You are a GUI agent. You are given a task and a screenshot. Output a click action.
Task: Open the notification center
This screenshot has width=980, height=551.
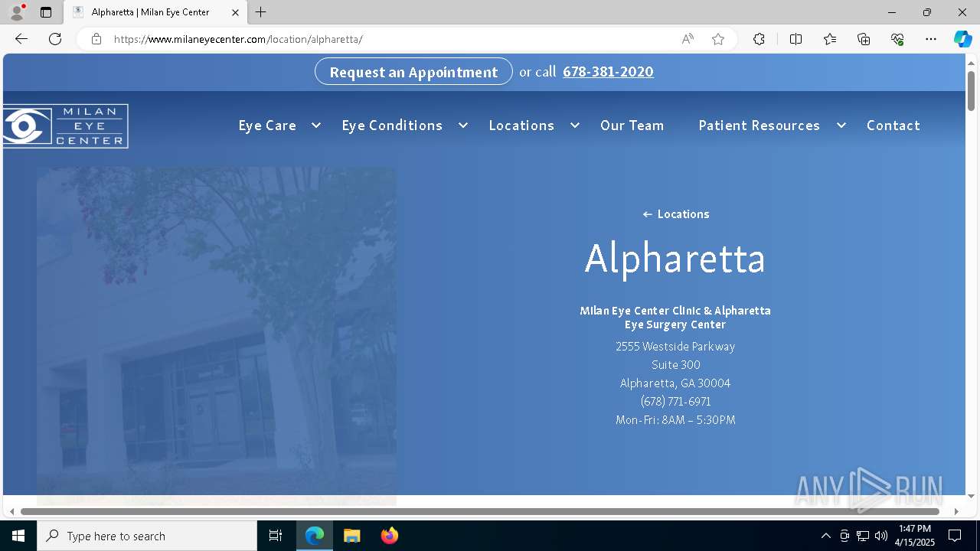pyautogui.click(x=955, y=536)
